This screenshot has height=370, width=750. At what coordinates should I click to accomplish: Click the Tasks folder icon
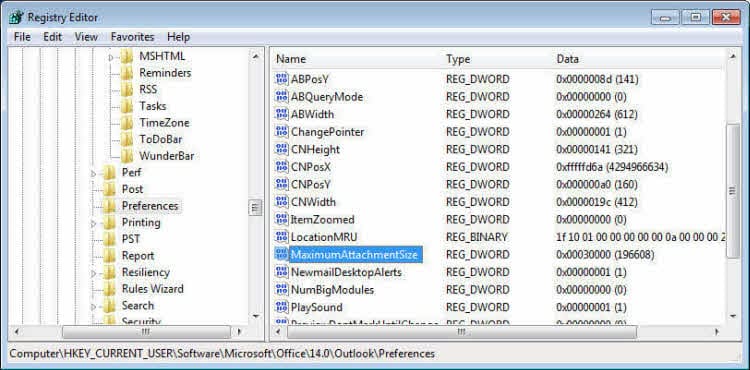(127, 106)
